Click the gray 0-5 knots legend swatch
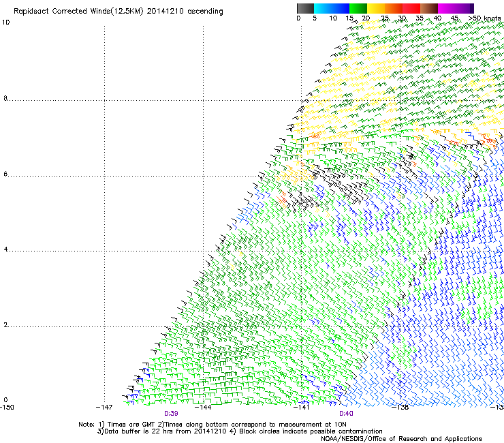 [305, 8]
